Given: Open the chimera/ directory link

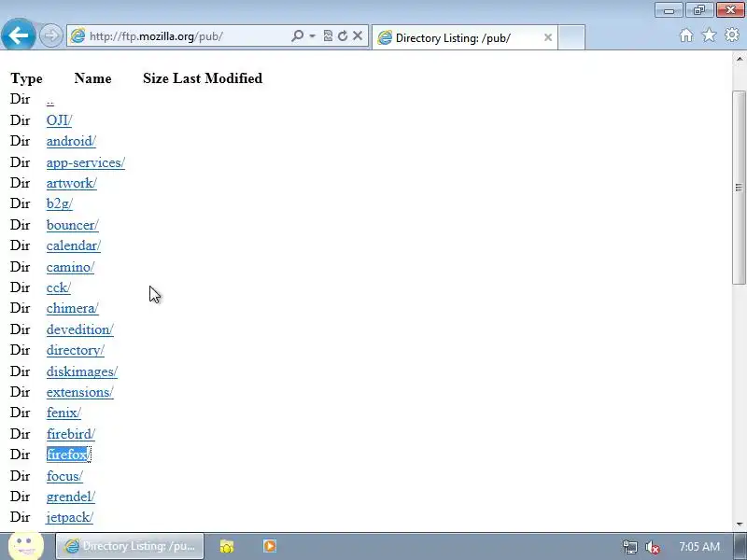Looking at the screenshot, I should 73,309.
